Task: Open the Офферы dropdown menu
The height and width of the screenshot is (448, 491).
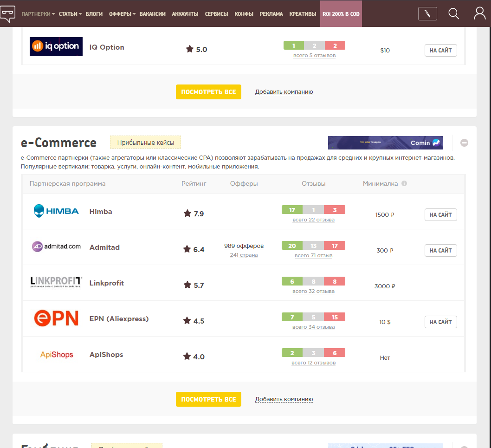Action: click(123, 14)
